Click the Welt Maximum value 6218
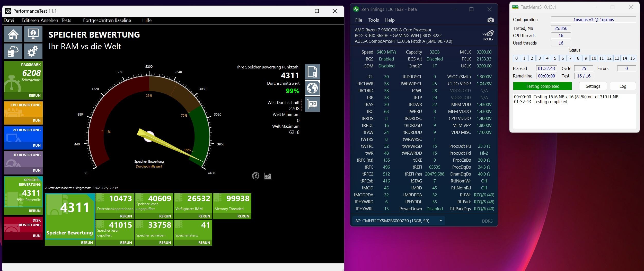This screenshot has width=644, height=271. [294, 132]
